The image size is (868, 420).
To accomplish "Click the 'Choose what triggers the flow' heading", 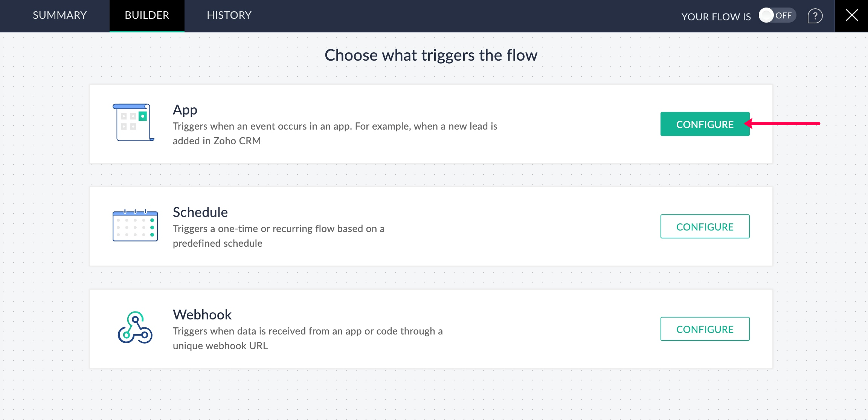I will pyautogui.click(x=431, y=55).
